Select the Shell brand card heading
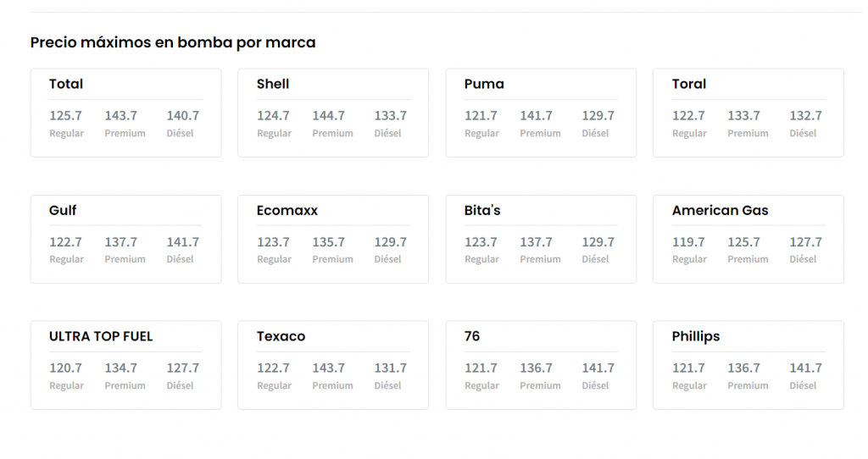Image resolution: width=868 pixels, height=459 pixels. 273,84
